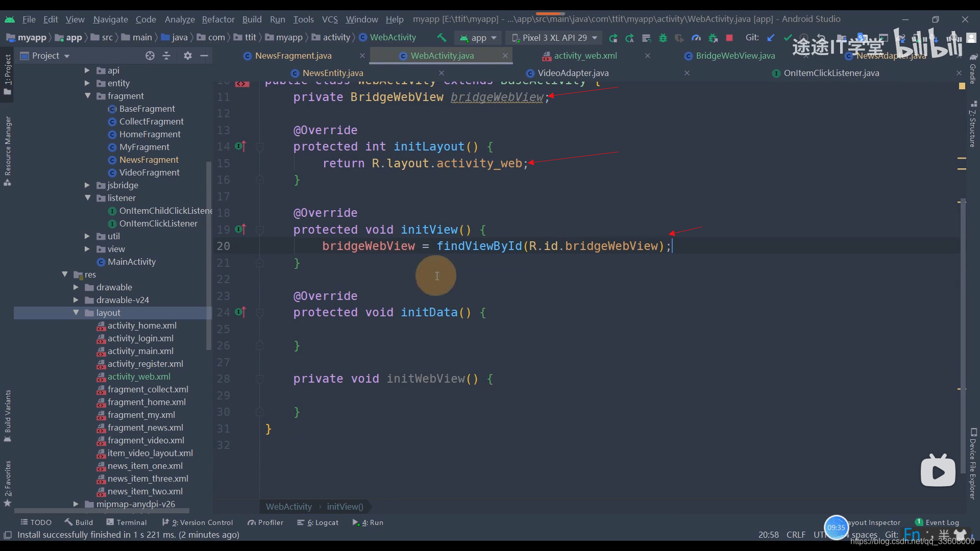Open the Build menu
Screen dimensions: 980x551
click(x=252, y=19)
